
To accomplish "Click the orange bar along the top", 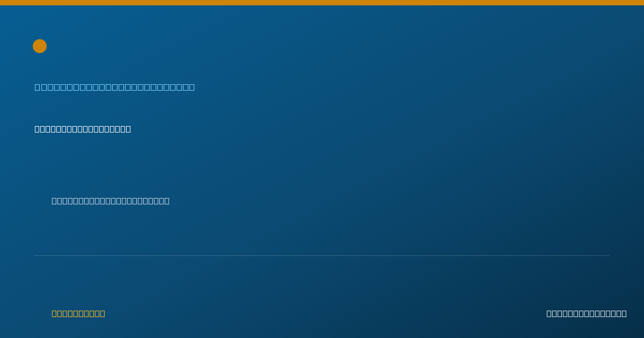I will pos(322,3).
